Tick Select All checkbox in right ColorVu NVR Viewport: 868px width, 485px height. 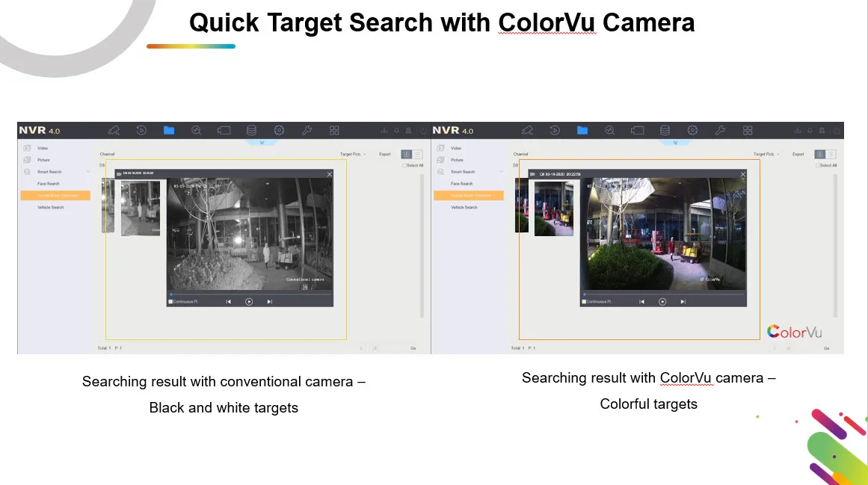tap(818, 165)
